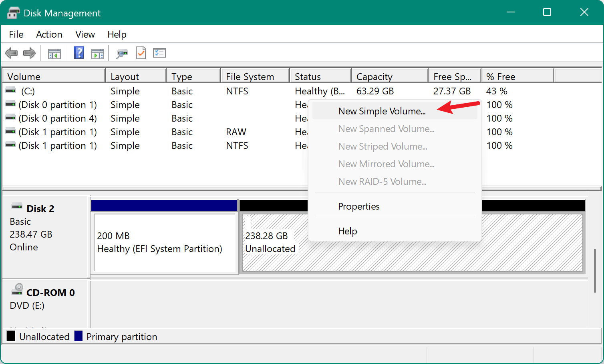This screenshot has height=364, width=604.
Task: Click the Forward navigation arrow icon
Action: tap(29, 52)
